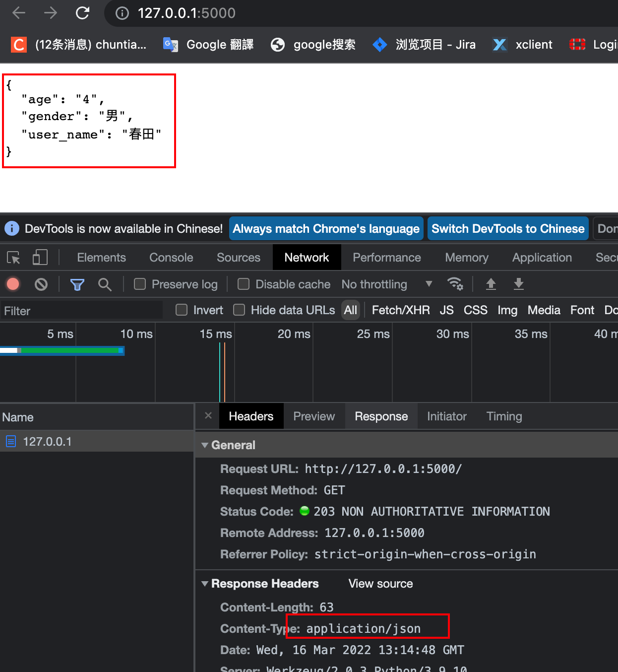618x672 pixels.
Task: Switch to the Console tab
Action: pyautogui.click(x=171, y=258)
